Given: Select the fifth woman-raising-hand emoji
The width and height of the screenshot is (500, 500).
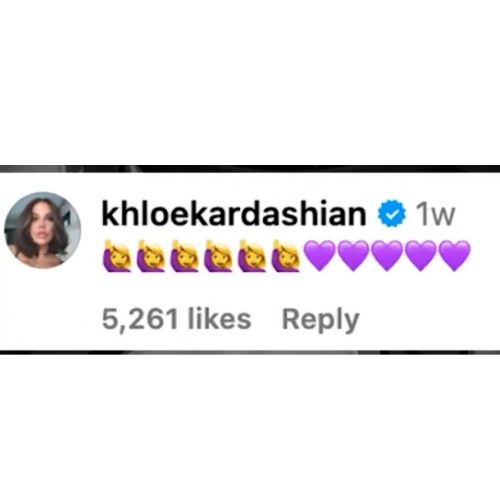Looking at the screenshot, I should point(252,256).
